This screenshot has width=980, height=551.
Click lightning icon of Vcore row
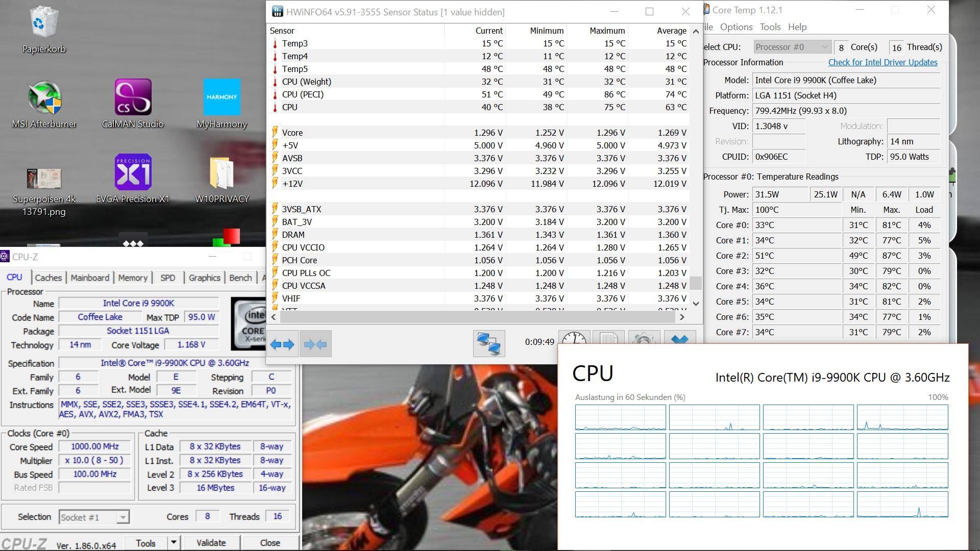[x=275, y=132]
